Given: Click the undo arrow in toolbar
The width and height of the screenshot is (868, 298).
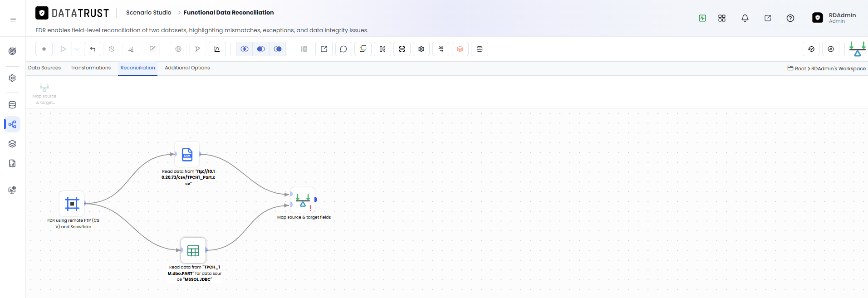Looking at the screenshot, I should click(x=93, y=49).
